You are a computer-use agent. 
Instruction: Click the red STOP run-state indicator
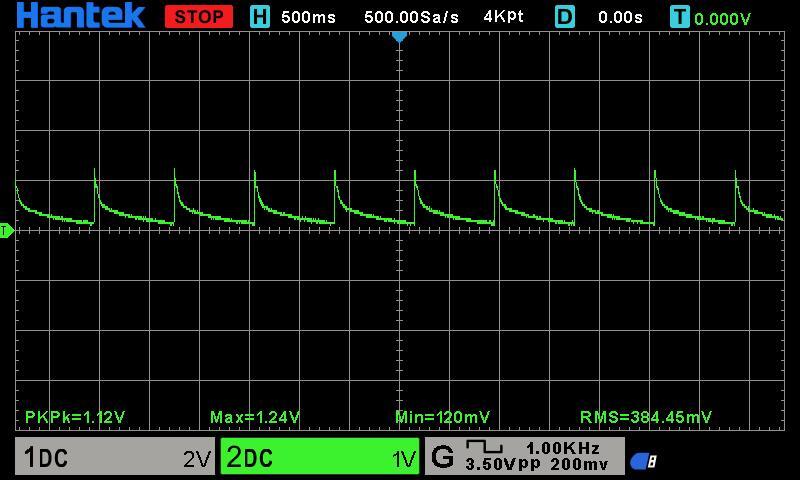click(199, 17)
